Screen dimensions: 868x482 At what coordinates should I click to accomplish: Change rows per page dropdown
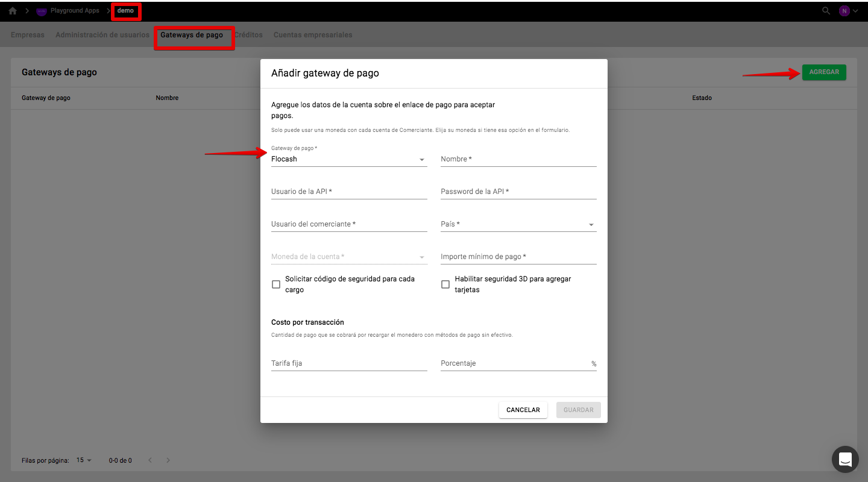click(84, 460)
